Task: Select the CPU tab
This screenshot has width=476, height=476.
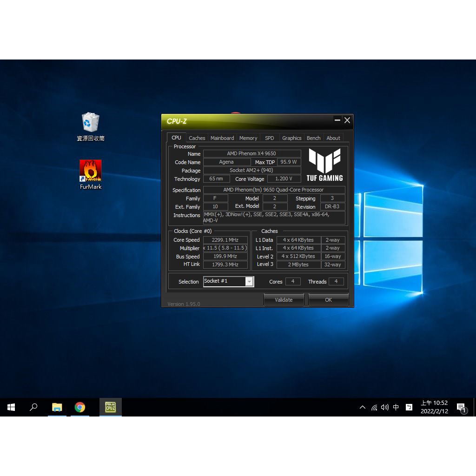Action: pyautogui.click(x=176, y=138)
